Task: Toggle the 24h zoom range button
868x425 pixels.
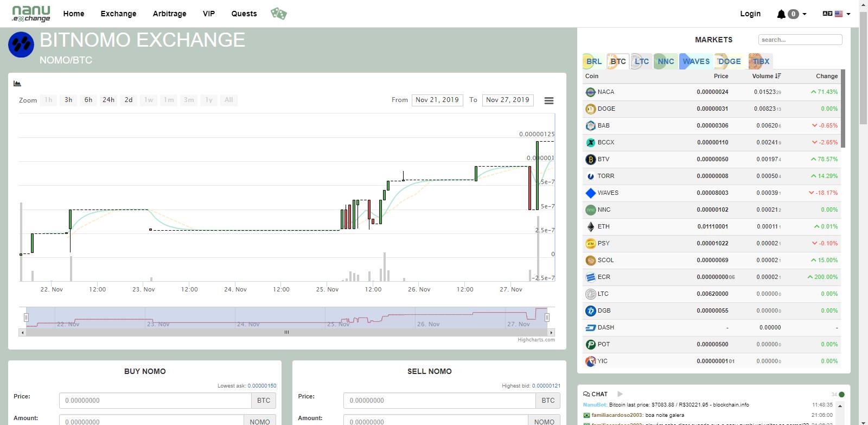Action: tap(108, 100)
